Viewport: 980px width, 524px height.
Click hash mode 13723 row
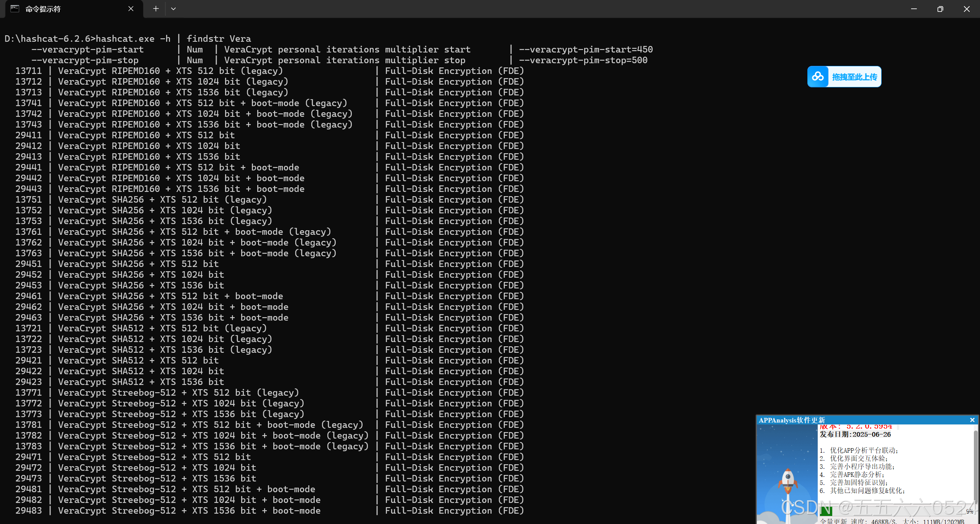click(x=269, y=350)
